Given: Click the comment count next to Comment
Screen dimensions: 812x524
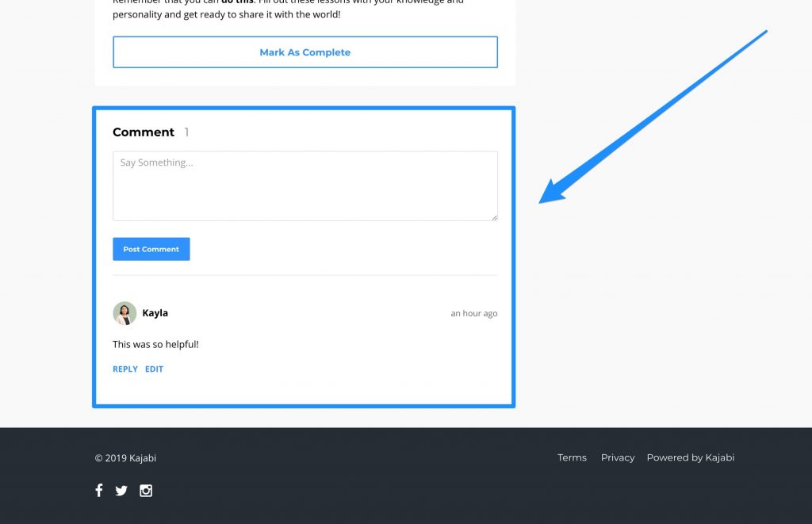Looking at the screenshot, I should 186,132.
